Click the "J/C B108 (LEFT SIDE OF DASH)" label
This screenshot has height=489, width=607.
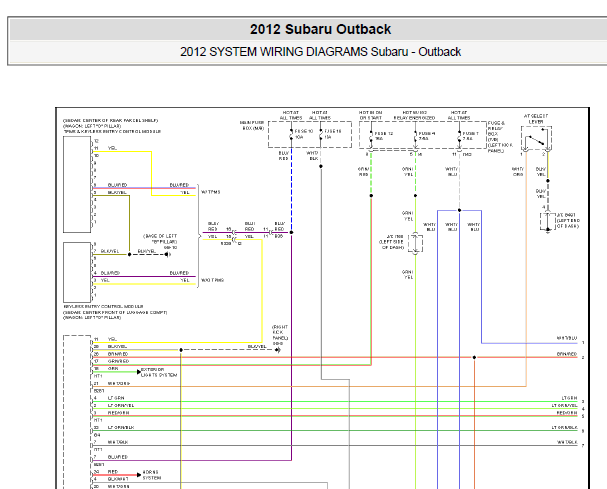click(x=391, y=242)
